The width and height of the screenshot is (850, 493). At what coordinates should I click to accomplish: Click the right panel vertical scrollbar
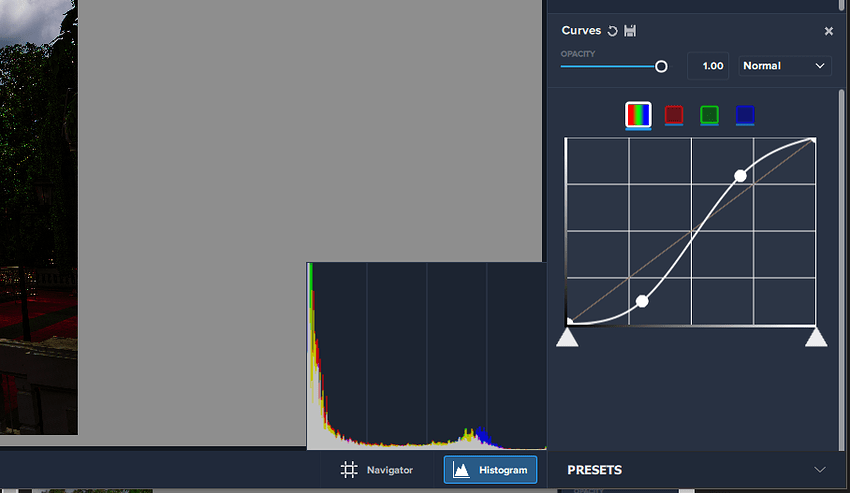tap(841, 270)
